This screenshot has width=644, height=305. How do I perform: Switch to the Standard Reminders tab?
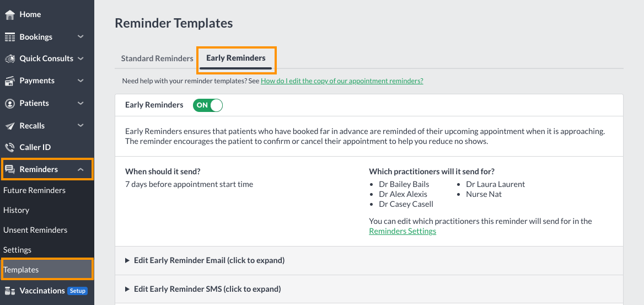coord(157,58)
